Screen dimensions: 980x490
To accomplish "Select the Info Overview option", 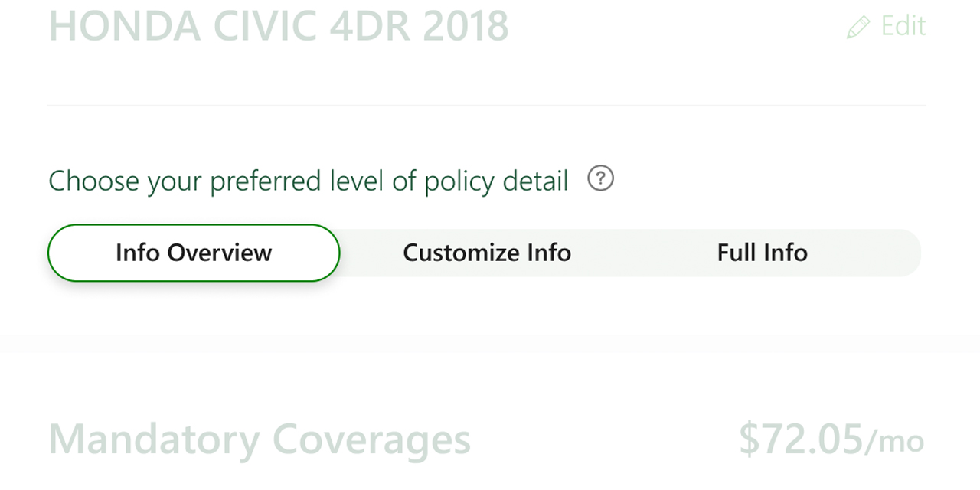I will pyautogui.click(x=194, y=253).
